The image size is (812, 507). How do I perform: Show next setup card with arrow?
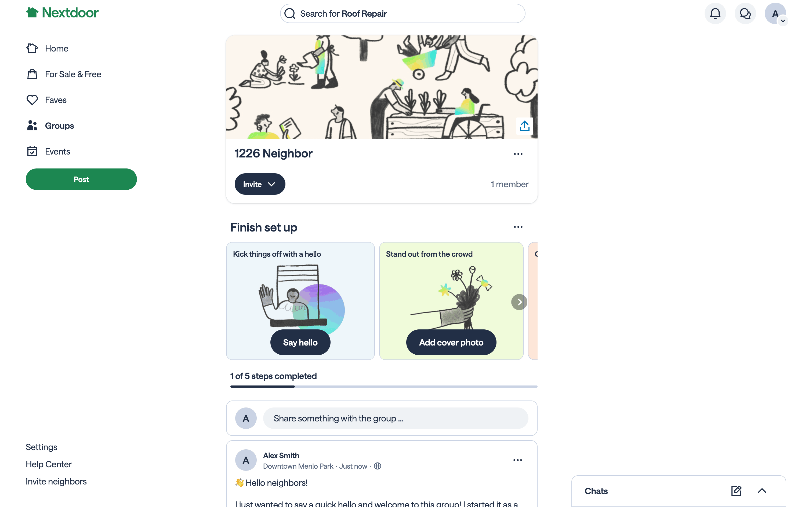(x=519, y=302)
